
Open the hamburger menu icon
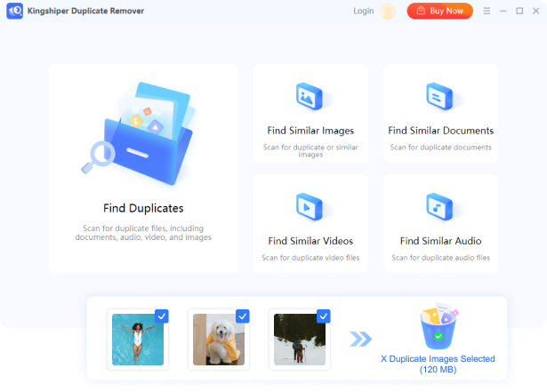click(x=487, y=12)
